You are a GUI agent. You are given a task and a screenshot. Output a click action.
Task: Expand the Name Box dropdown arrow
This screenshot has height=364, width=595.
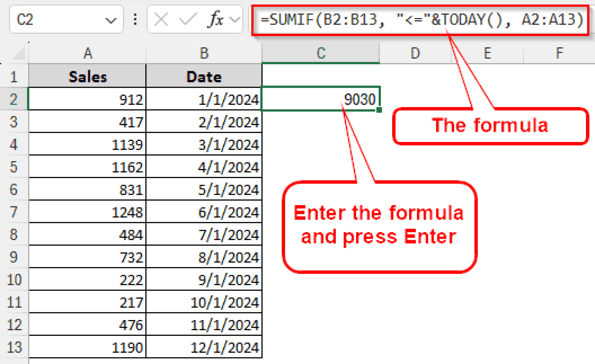[x=110, y=20]
